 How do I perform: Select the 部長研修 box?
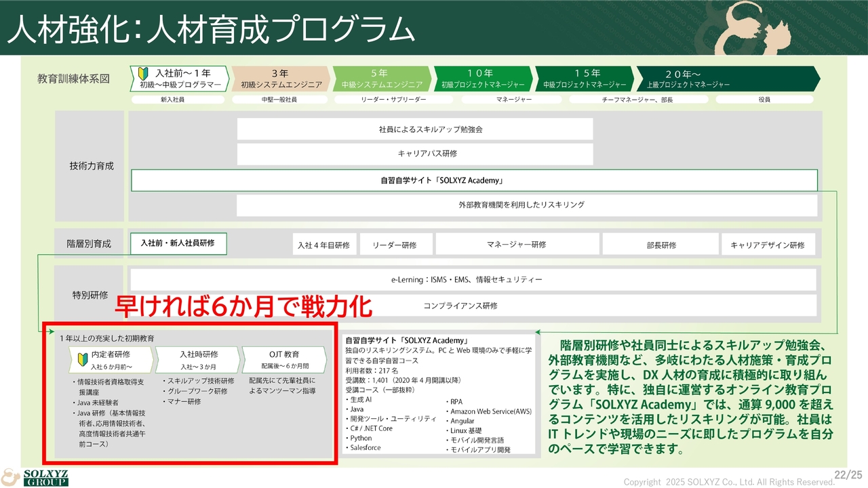tap(660, 245)
